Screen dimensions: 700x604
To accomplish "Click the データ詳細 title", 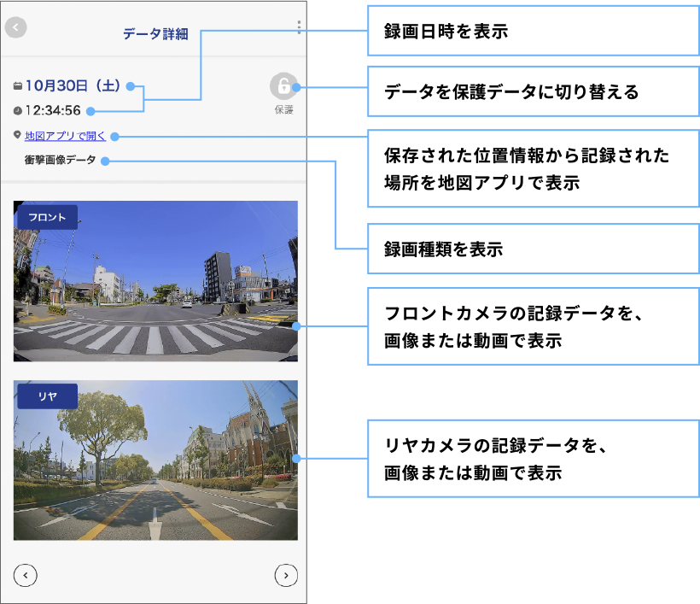I will coord(155,34).
